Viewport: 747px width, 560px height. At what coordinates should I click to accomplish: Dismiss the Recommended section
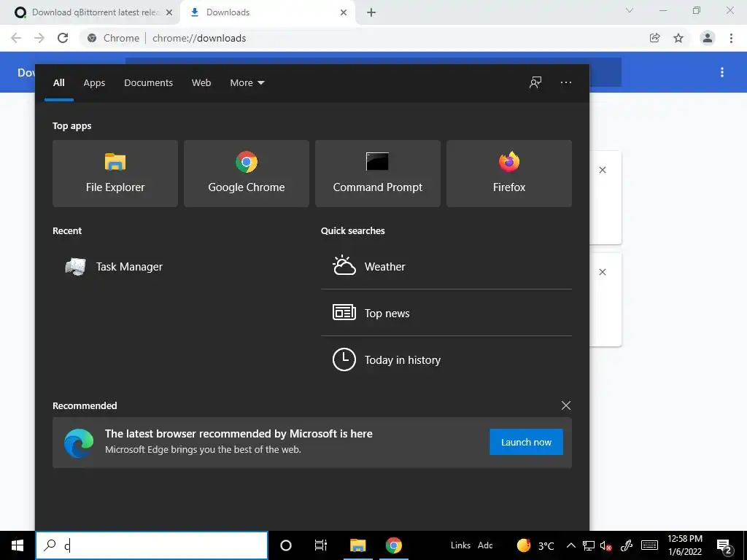[566, 405]
